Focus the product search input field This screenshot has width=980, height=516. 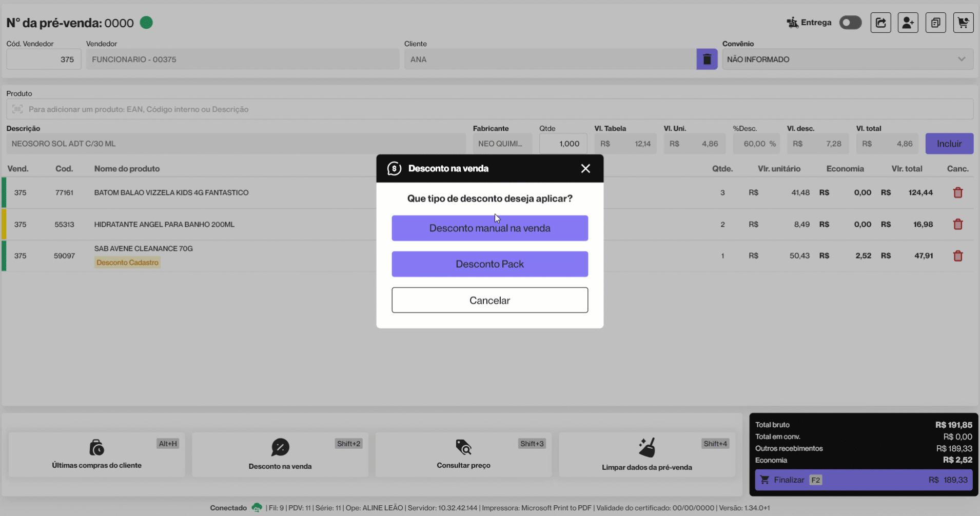489,109
